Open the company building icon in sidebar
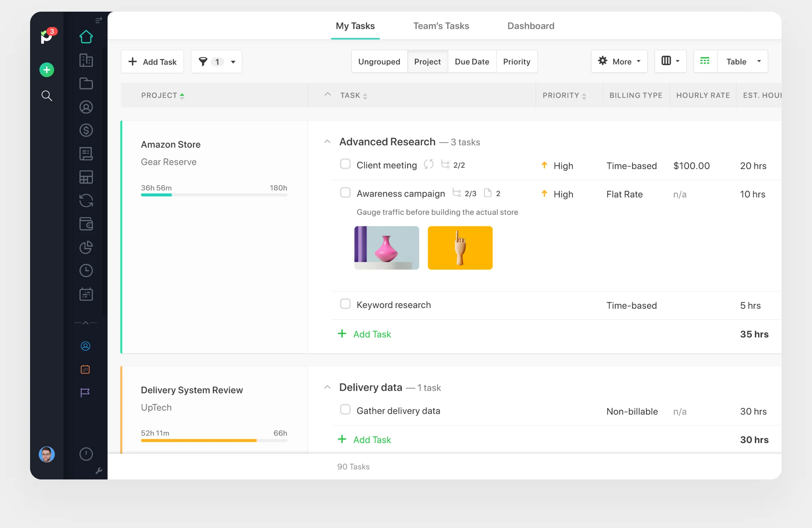Viewport: 812px width, 528px height. (86, 60)
